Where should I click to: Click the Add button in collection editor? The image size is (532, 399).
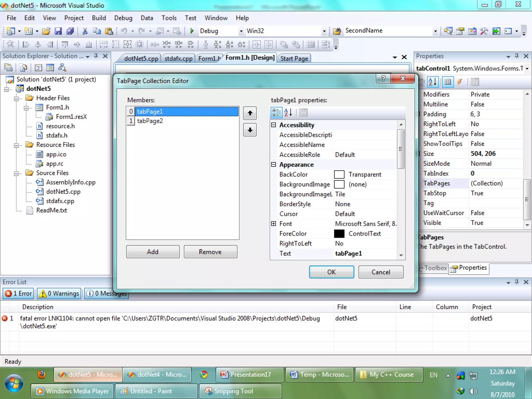click(x=153, y=251)
